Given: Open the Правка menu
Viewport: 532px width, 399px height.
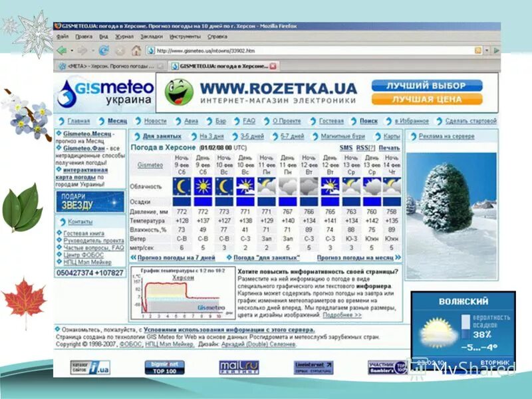Looking at the screenshot, I should (x=84, y=37).
